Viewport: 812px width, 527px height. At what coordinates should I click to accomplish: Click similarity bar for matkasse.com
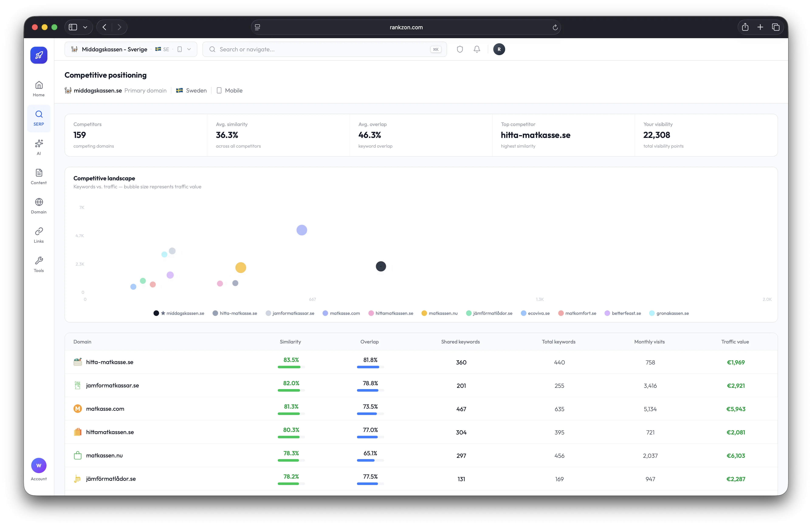[x=291, y=414]
